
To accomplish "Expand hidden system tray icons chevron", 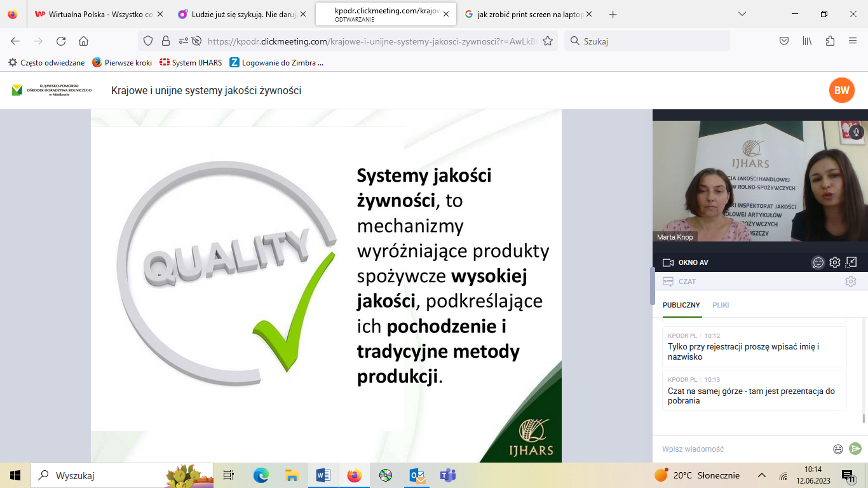I will click(762, 475).
